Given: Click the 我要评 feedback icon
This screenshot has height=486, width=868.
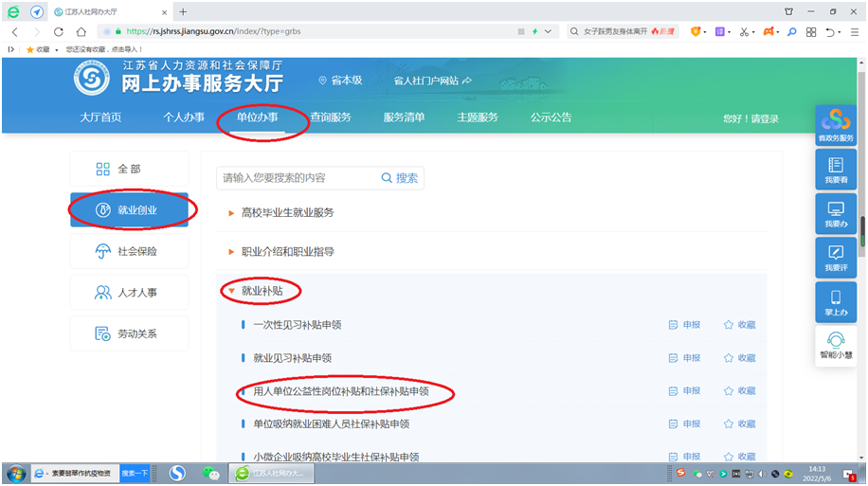Looking at the screenshot, I should (835, 258).
